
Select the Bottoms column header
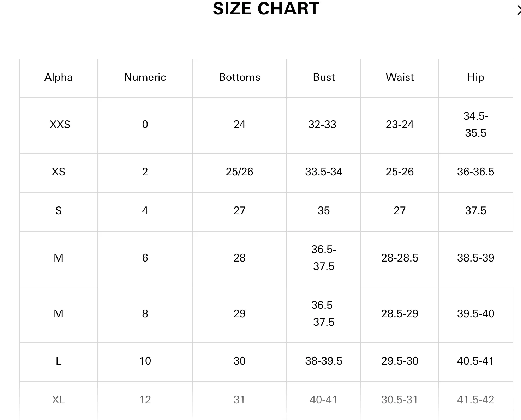[240, 77]
